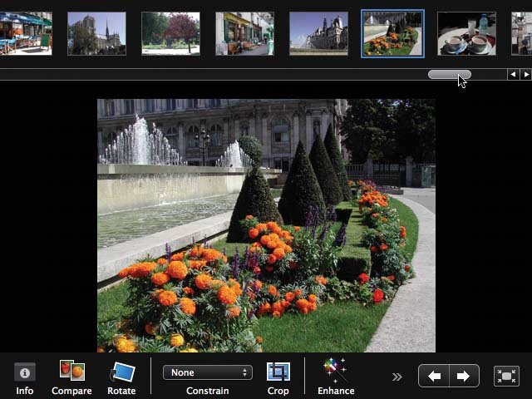Image resolution: width=532 pixels, height=399 pixels.
Task: Exit full screen mode button
Action: click(x=506, y=376)
